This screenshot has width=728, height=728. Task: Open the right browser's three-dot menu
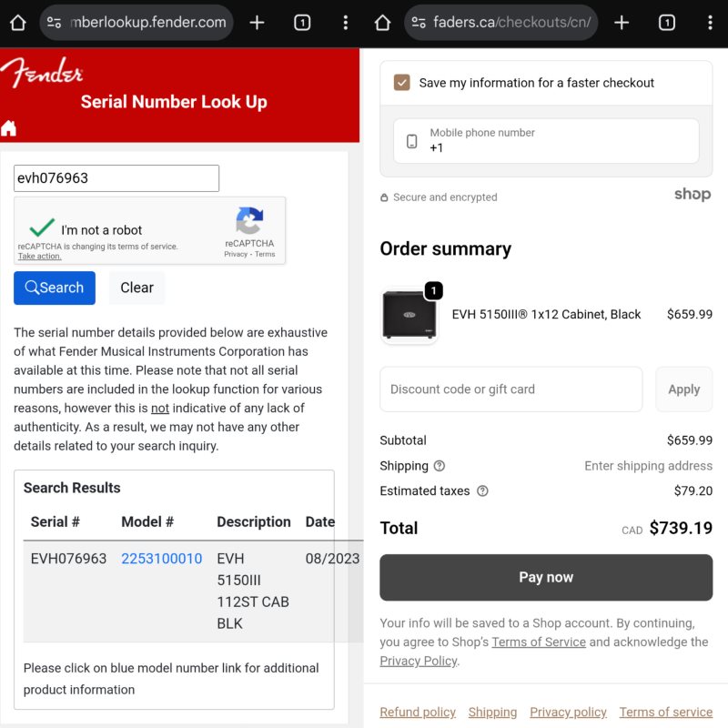click(709, 23)
